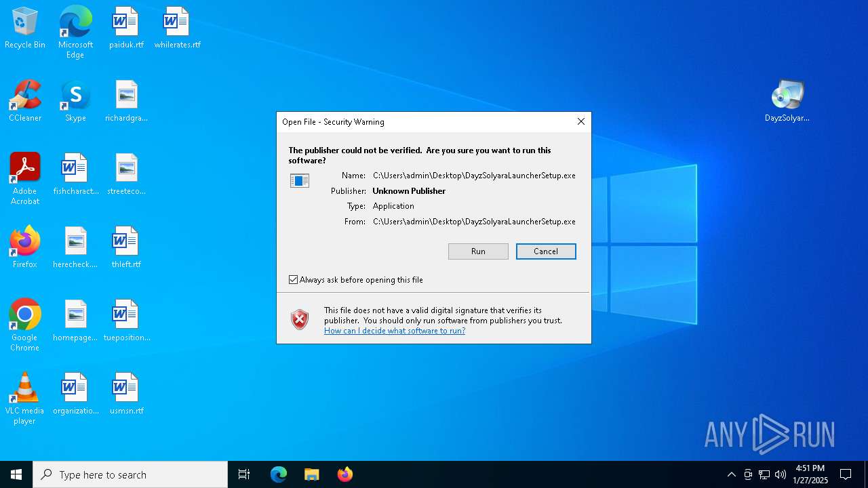Click the 'Type here to search' box

tap(130, 474)
